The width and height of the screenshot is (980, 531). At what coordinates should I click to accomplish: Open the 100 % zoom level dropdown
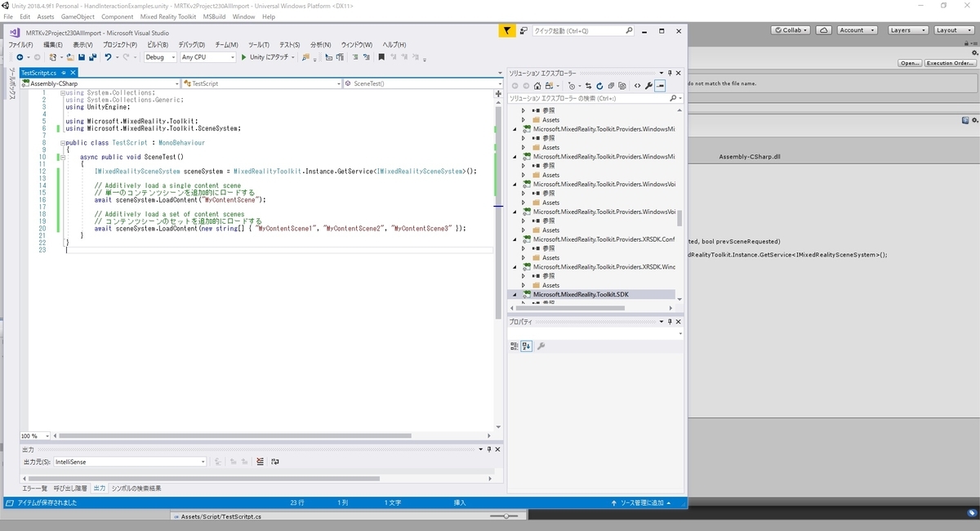pos(35,436)
